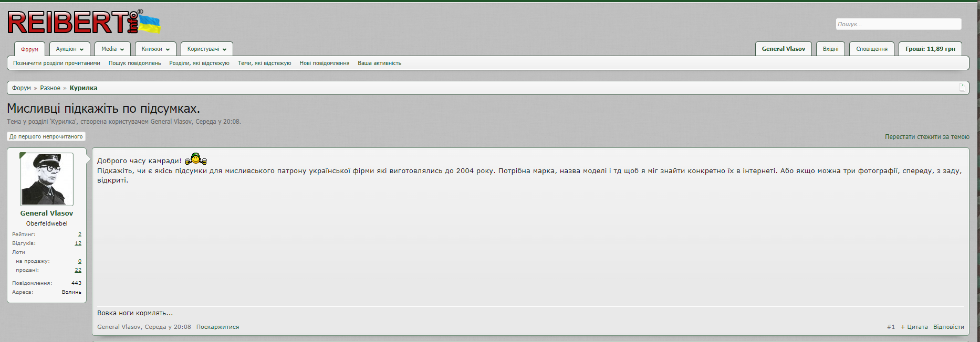Click Перестати стежити за темою link
The width and height of the screenshot is (980, 342).
click(x=927, y=137)
